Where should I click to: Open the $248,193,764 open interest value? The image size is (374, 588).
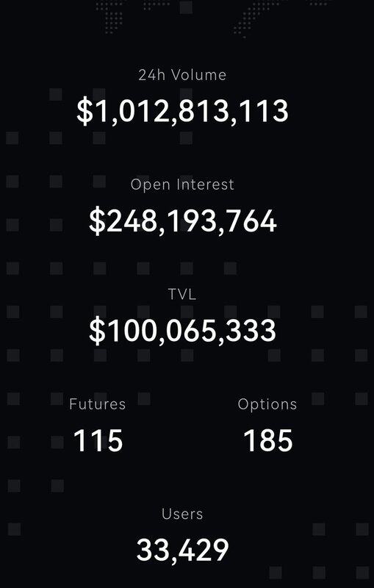coord(182,221)
